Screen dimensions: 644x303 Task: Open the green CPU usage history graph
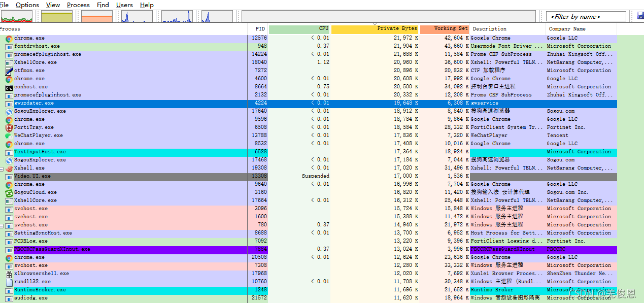[16, 17]
